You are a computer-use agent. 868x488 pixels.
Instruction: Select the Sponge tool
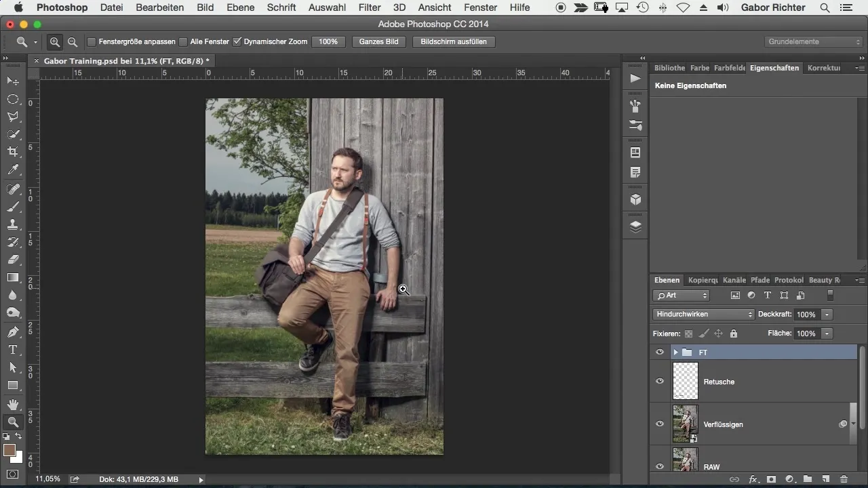coord(13,312)
